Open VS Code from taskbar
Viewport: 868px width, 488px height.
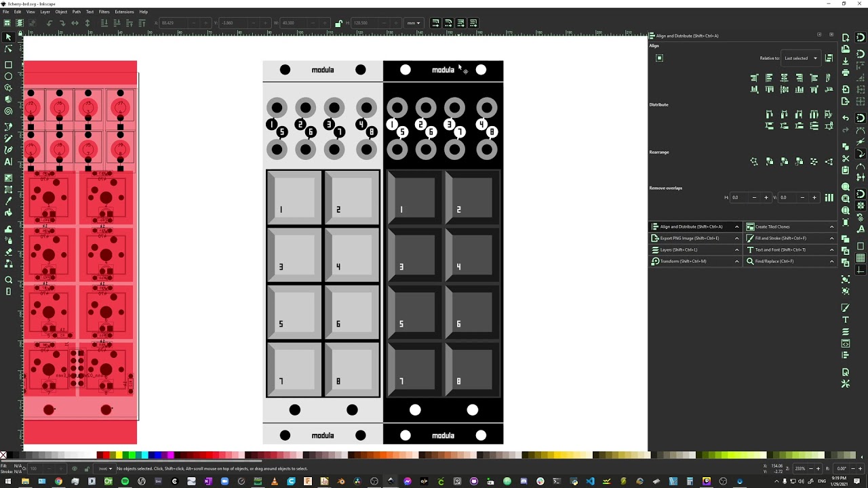pyautogui.click(x=590, y=481)
